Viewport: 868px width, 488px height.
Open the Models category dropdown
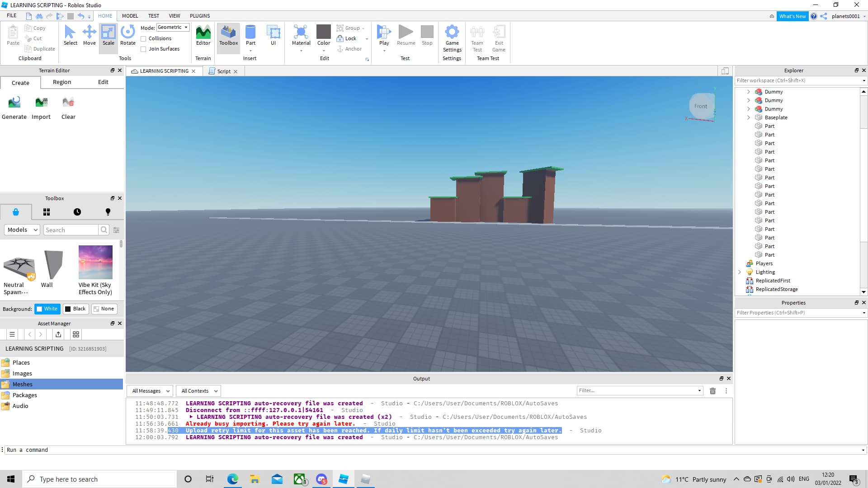22,230
